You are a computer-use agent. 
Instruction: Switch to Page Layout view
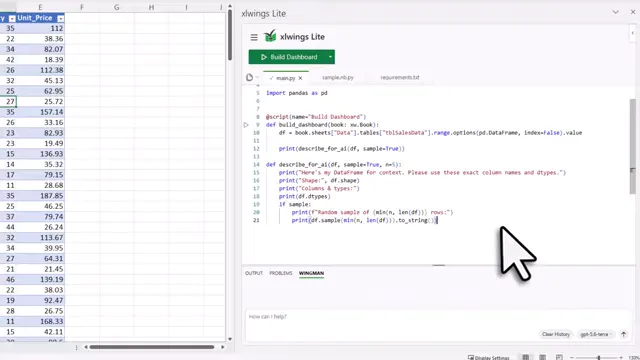[x=542, y=358]
